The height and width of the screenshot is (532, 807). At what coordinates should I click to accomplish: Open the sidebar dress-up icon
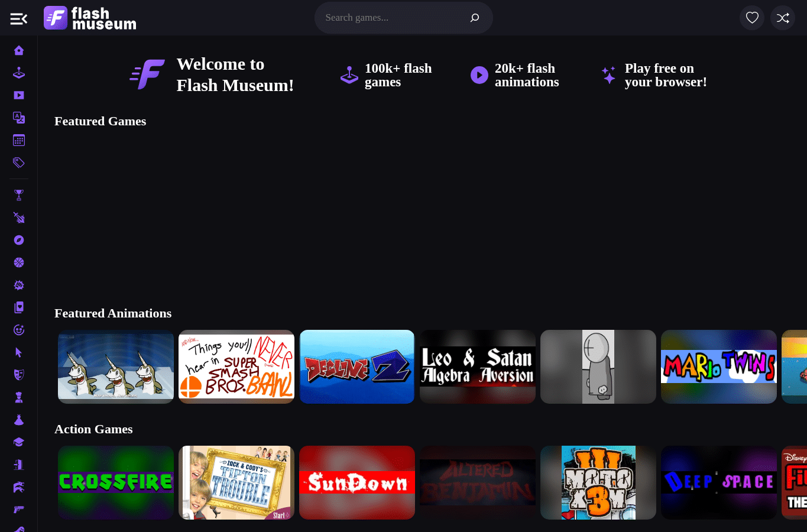click(19, 420)
